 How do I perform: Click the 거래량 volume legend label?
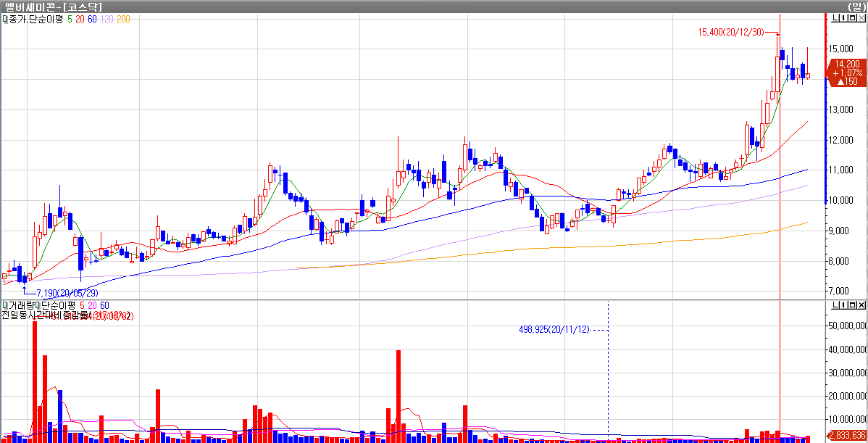coord(22,306)
